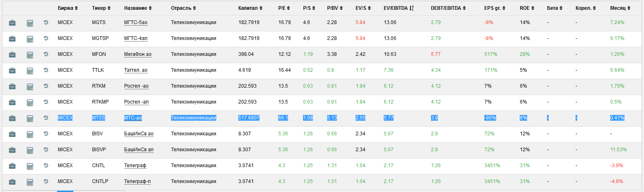Click the history icon in the CNTL row

[46, 166]
